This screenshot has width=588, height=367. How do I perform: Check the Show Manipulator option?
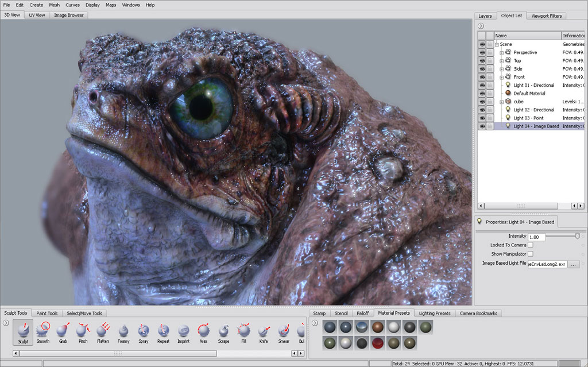point(532,254)
